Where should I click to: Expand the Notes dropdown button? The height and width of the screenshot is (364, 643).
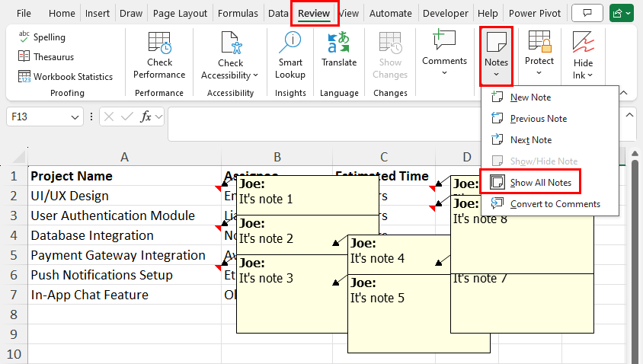click(x=496, y=75)
